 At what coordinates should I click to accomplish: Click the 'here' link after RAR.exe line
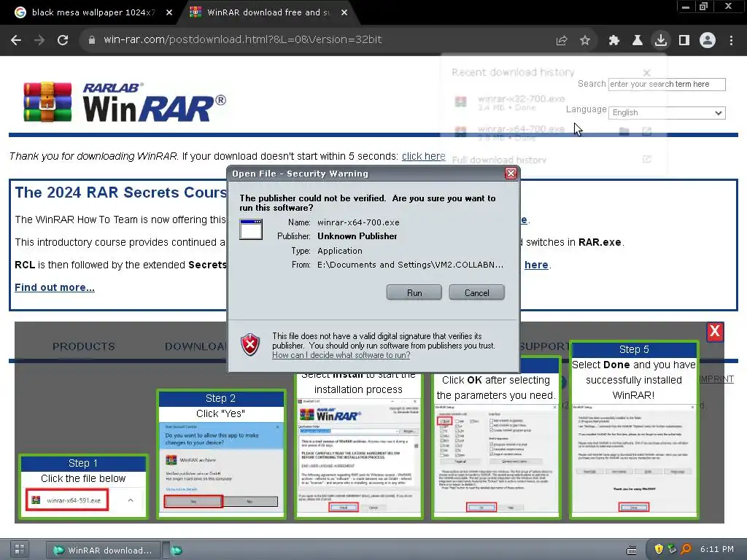[536, 265]
